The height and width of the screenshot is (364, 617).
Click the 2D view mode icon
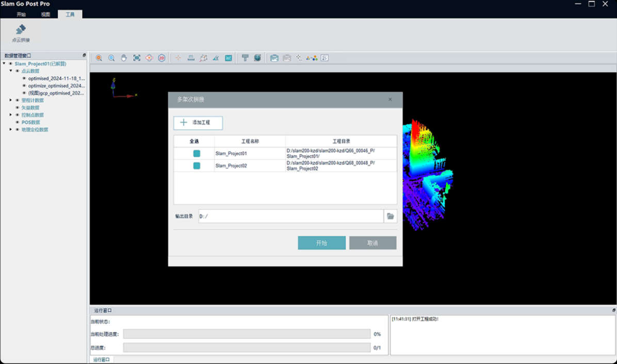[161, 58]
